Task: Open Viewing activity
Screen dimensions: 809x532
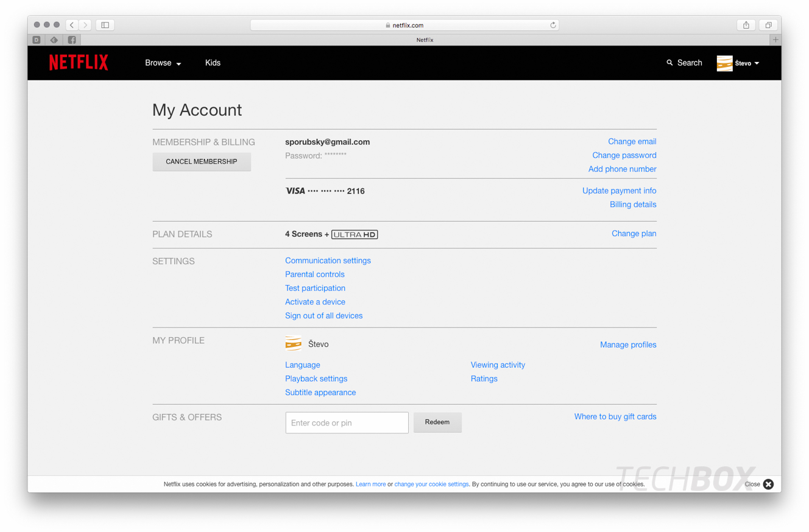Action: 498,365
